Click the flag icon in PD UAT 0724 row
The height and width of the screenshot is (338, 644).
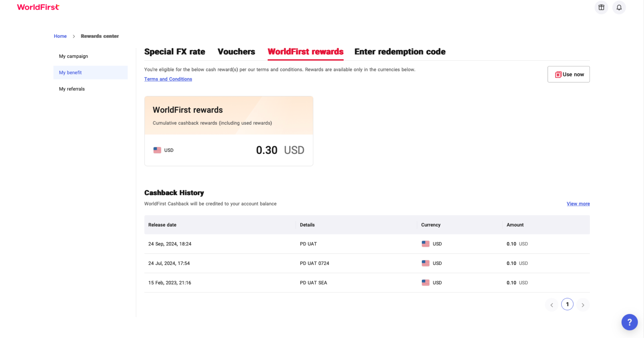(425, 263)
